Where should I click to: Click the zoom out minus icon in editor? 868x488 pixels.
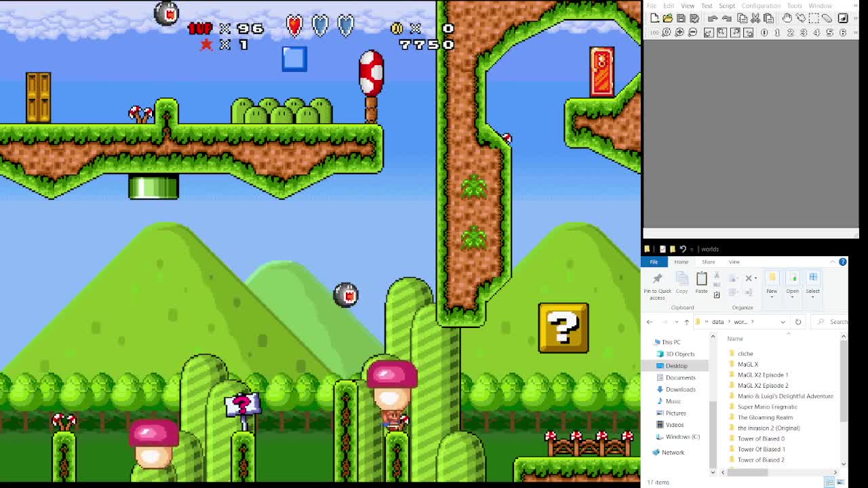(x=693, y=32)
